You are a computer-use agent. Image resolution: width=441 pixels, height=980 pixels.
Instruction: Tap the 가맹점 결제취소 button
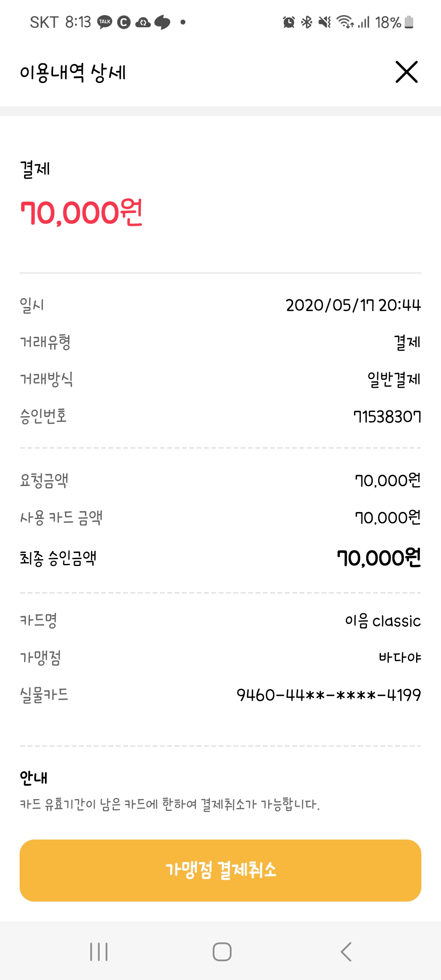(220, 870)
